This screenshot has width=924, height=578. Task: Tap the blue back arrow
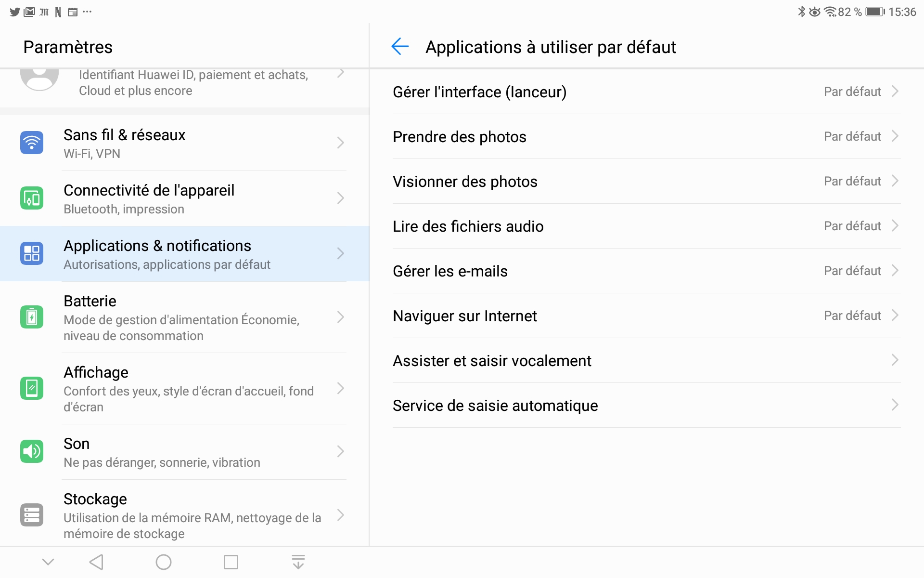pos(400,47)
